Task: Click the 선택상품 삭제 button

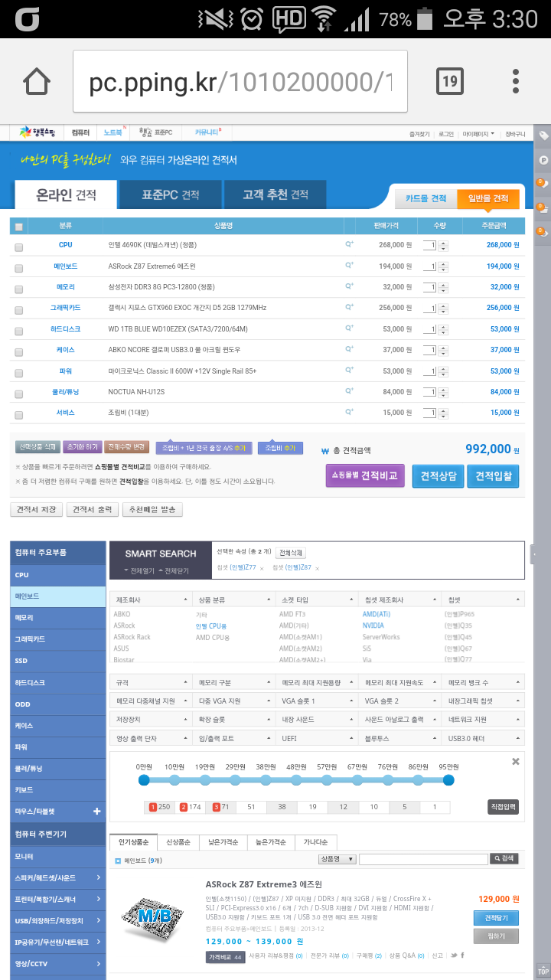Action: [x=37, y=447]
